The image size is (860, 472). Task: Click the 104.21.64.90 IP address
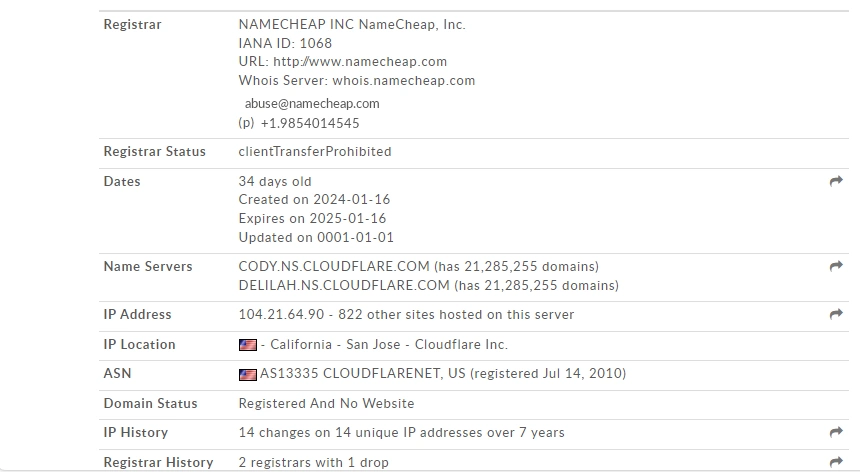[281, 315]
